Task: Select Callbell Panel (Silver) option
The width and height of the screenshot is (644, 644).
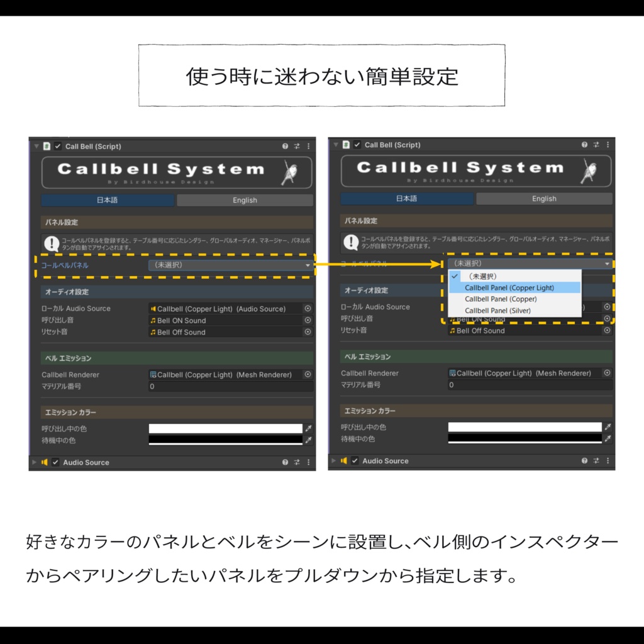Action: pos(515,311)
